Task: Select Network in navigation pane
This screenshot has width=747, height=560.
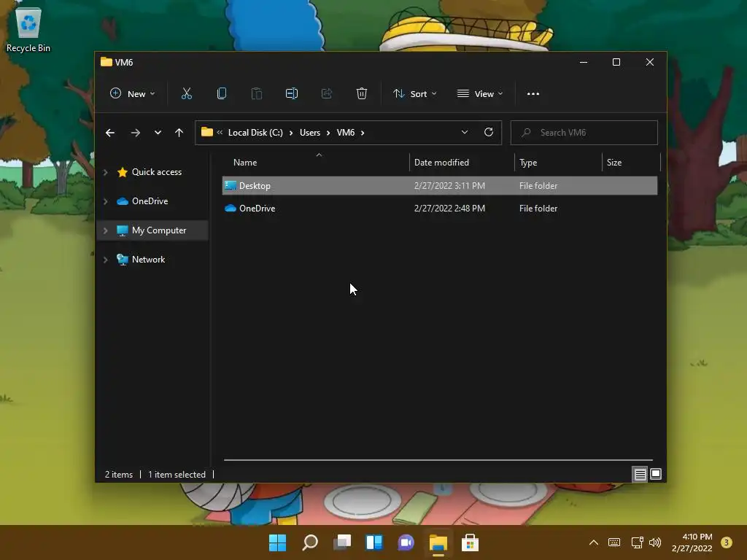Action: [x=148, y=259]
